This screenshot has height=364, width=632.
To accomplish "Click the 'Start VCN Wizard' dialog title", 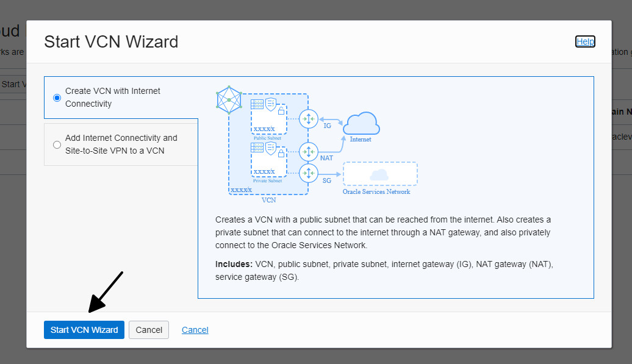I will coord(111,42).
